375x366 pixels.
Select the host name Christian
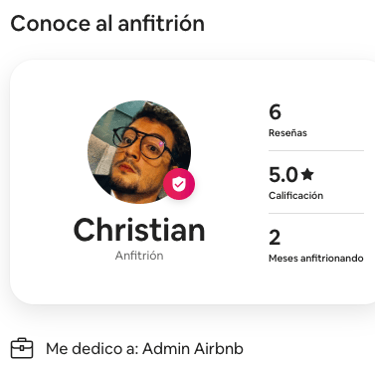pos(139,230)
